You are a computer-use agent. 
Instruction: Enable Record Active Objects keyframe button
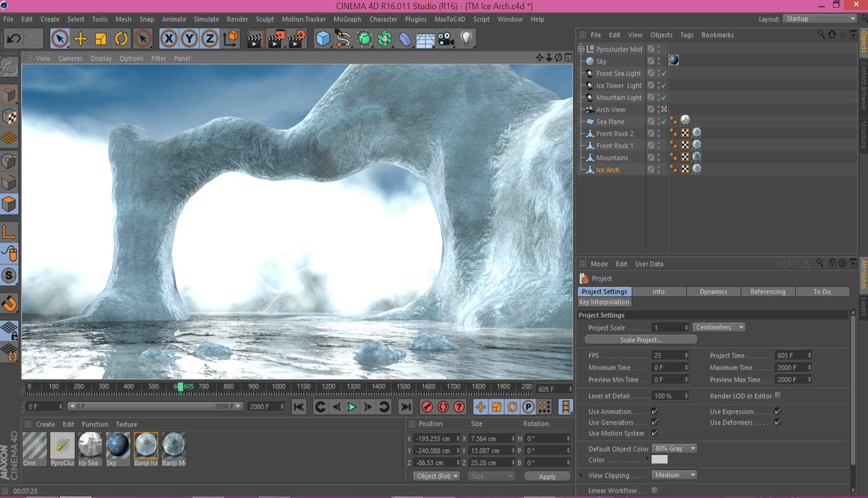click(x=427, y=407)
